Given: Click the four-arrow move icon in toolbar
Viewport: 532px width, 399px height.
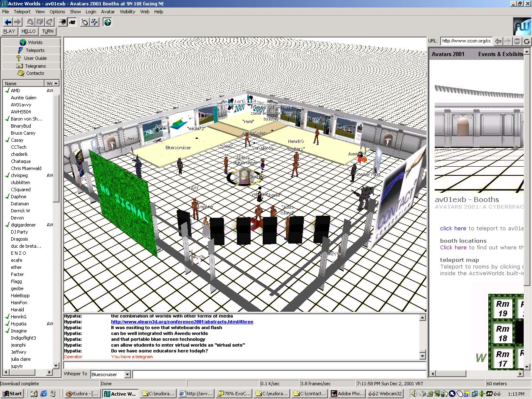Looking at the screenshot, I should pos(95,22).
